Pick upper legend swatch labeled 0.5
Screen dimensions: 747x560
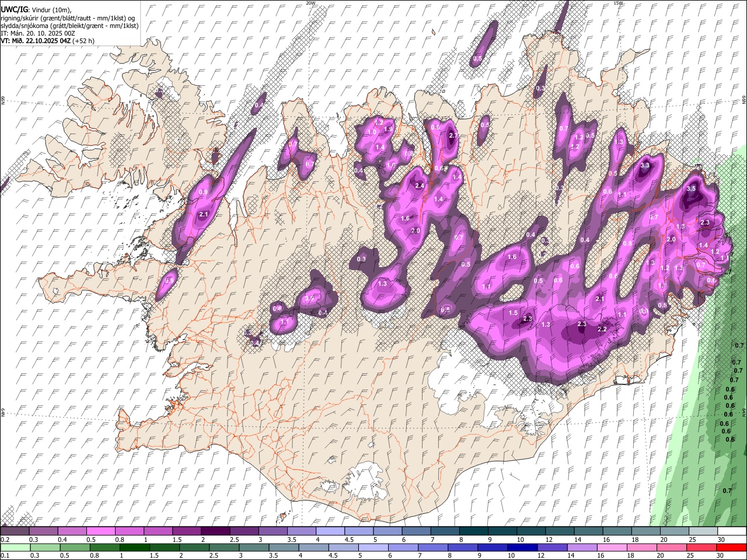[100, 531]
